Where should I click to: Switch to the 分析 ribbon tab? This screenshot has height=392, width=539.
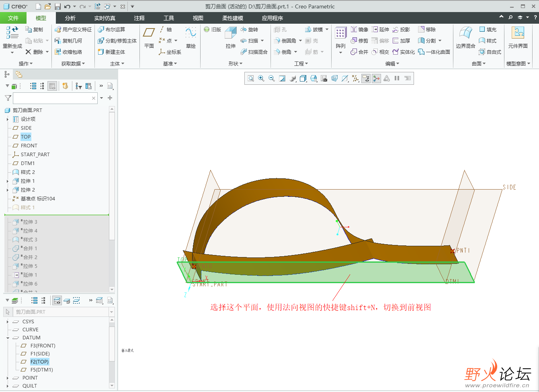coord(70,18)
